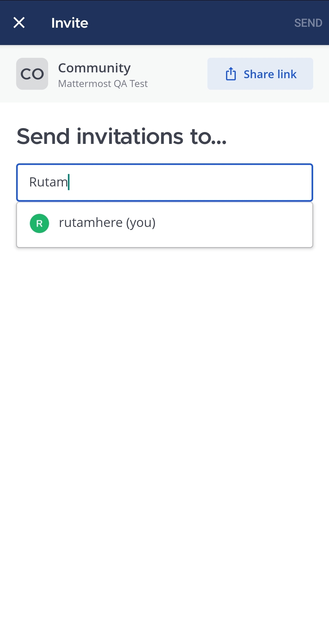Click the SEND button

click(308, 23)
